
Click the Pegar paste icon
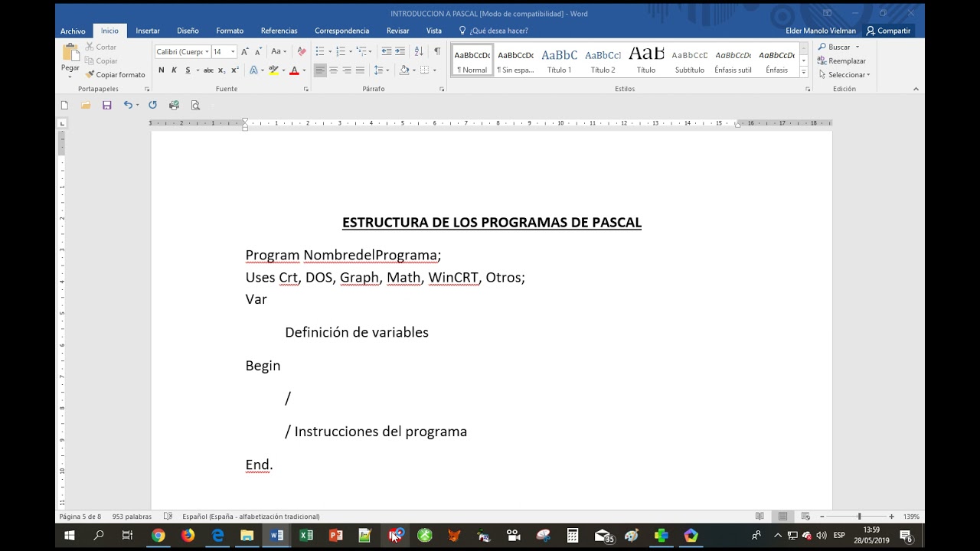[x=70, y=54]
